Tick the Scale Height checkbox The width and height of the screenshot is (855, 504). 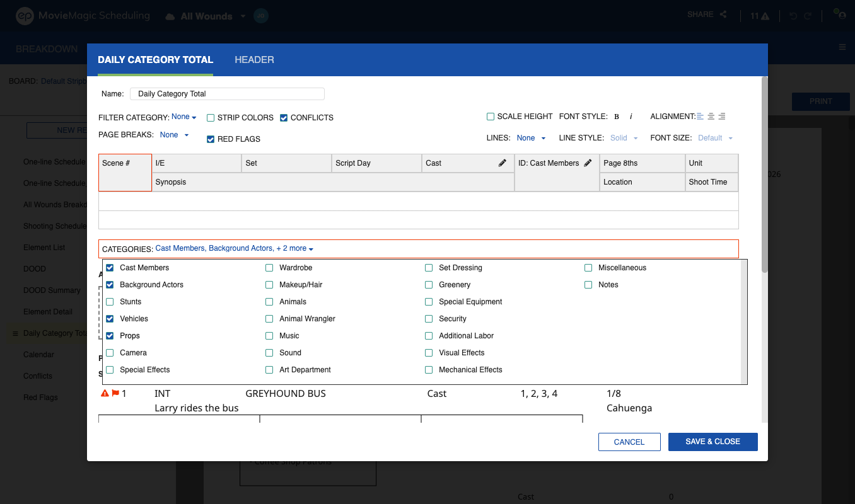[491, 117]
